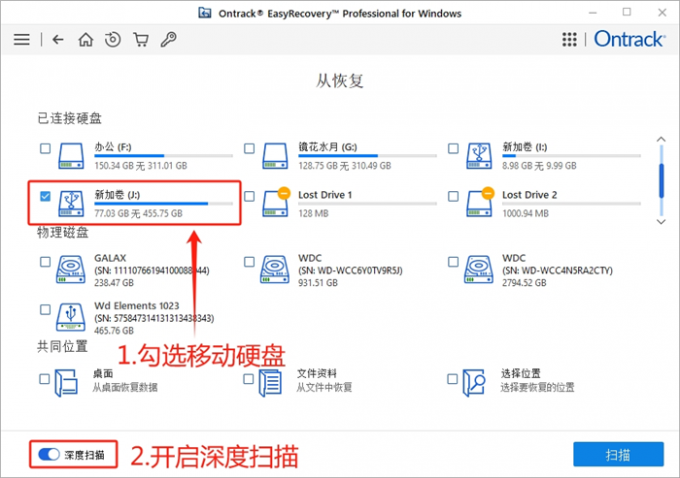The image size is (680, 478).
Task: Check the 选择位置 location checkbox
Action: (452, 379)
